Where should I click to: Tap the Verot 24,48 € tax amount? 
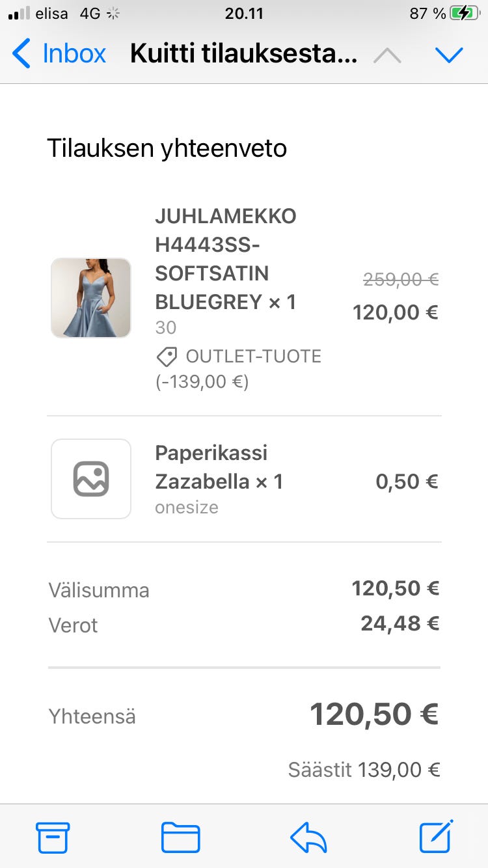coord(400,624)
